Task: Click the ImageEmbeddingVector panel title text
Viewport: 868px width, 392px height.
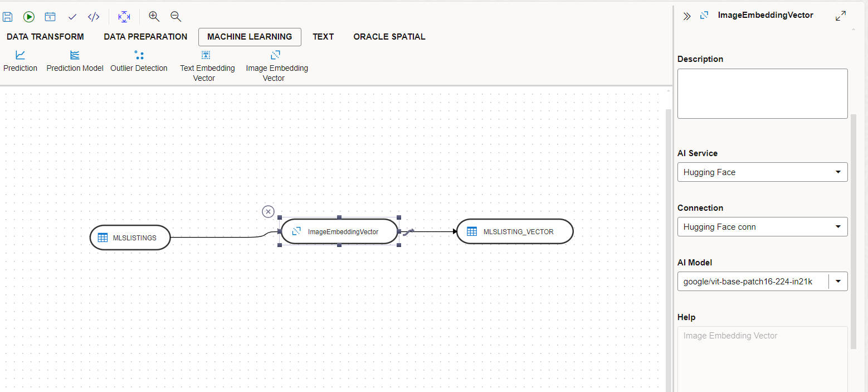Action: pos(765,16)
